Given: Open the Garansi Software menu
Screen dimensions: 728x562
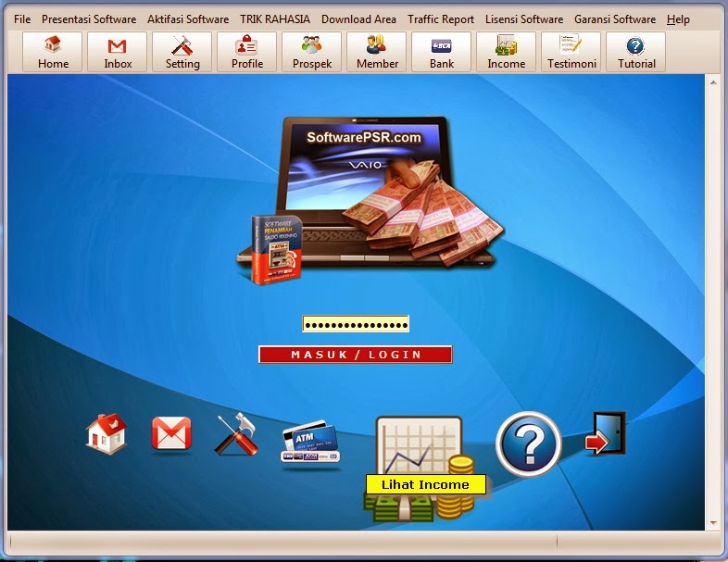Looking at the screenshot, I should coord(615,19).
